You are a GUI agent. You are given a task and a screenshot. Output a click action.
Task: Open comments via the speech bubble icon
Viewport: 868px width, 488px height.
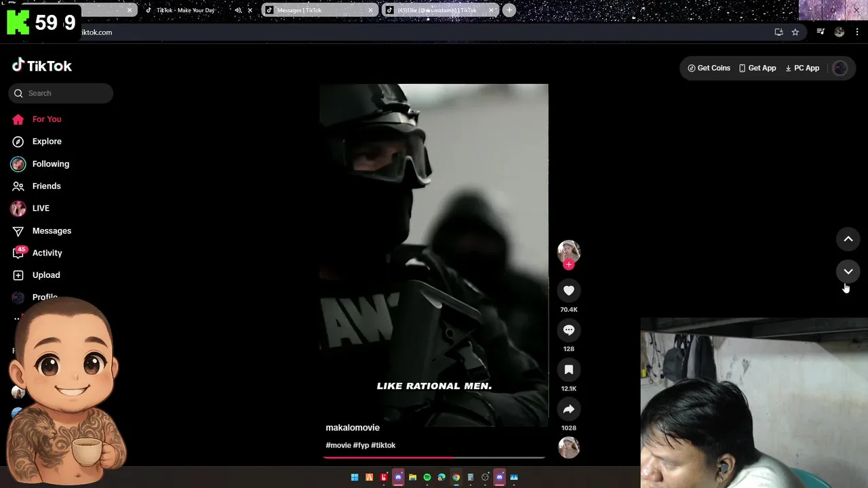pos(568,330)
